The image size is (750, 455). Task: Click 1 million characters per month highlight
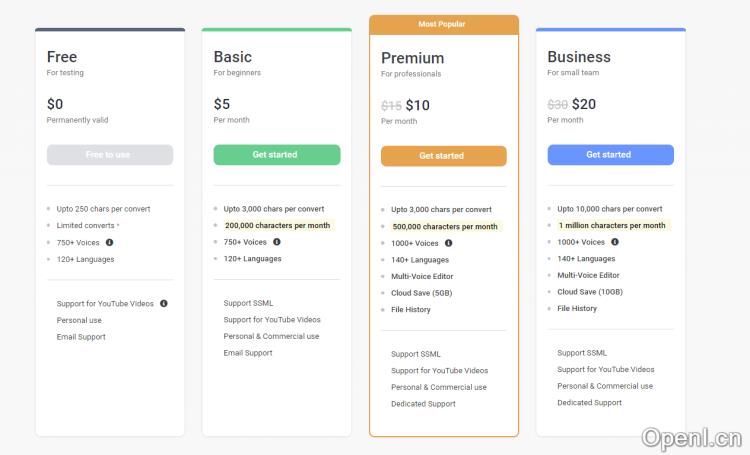[x=611, y=225]
